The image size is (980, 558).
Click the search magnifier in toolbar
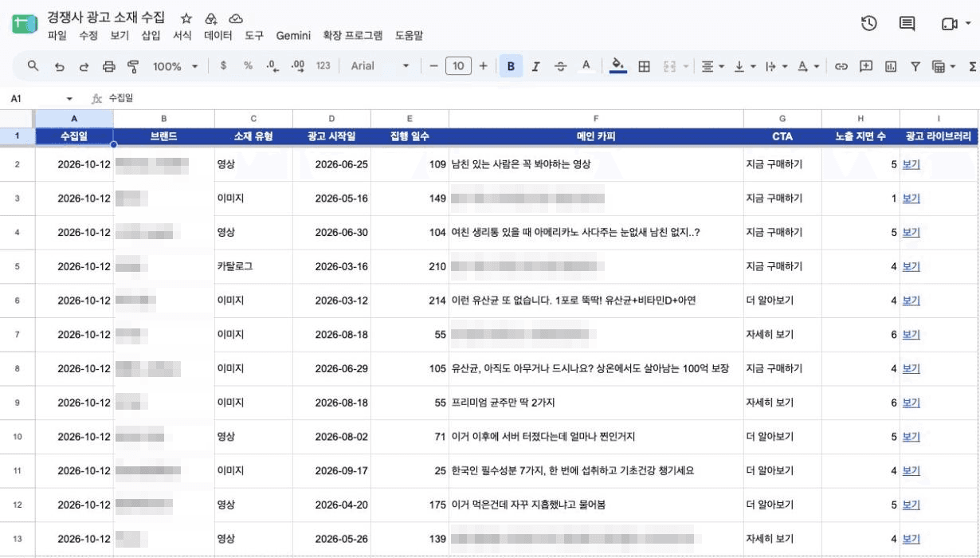pyautogui.click(x=33, y=66)
